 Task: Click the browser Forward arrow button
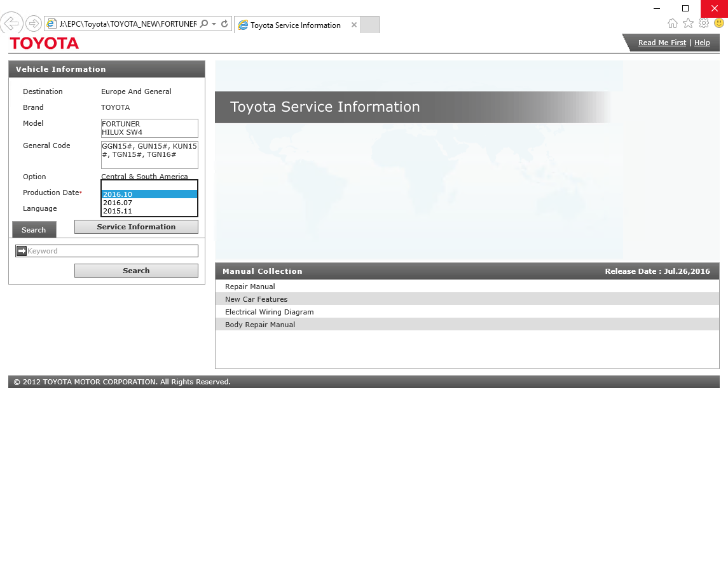34,24
